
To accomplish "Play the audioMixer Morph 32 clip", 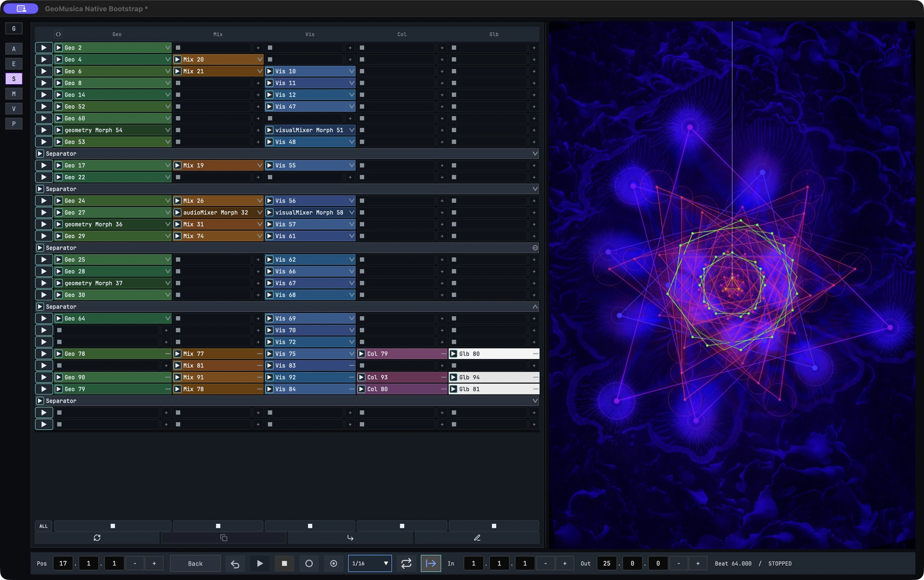I will tap(177, 213).
